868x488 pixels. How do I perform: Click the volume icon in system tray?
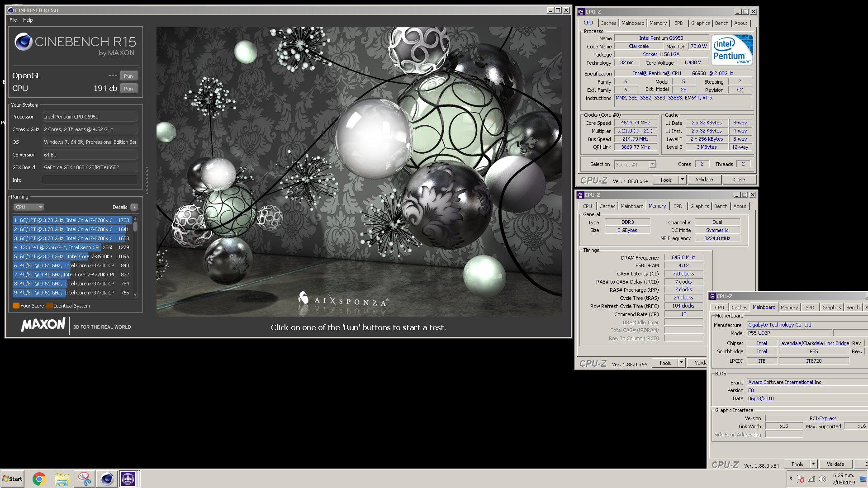(822, 479)
